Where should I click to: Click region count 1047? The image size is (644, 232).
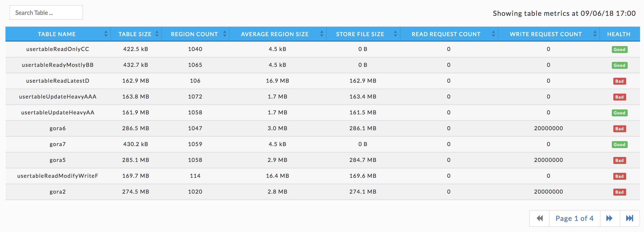[195, 128]
